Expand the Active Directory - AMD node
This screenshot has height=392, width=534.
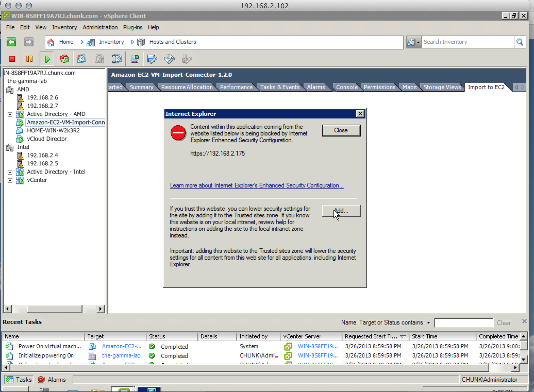(x=10, y=114)
